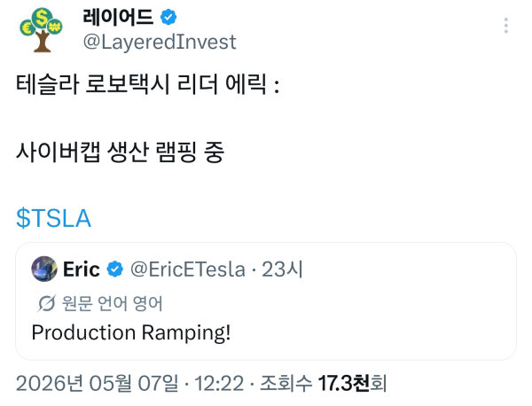Click the translation icon before 원문 언어 영어
Image resolution: width=532 pixels, height=406 pixels.
coord(46,303)
